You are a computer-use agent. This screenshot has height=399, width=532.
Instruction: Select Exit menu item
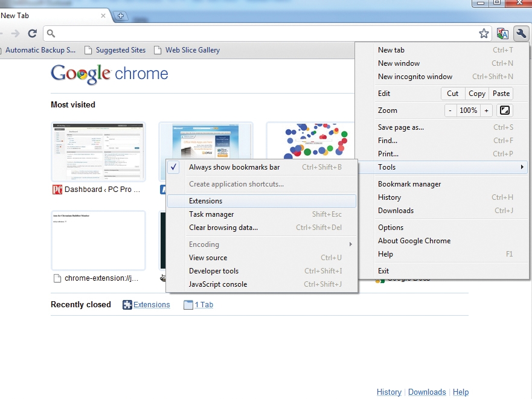tap(451, 271)
